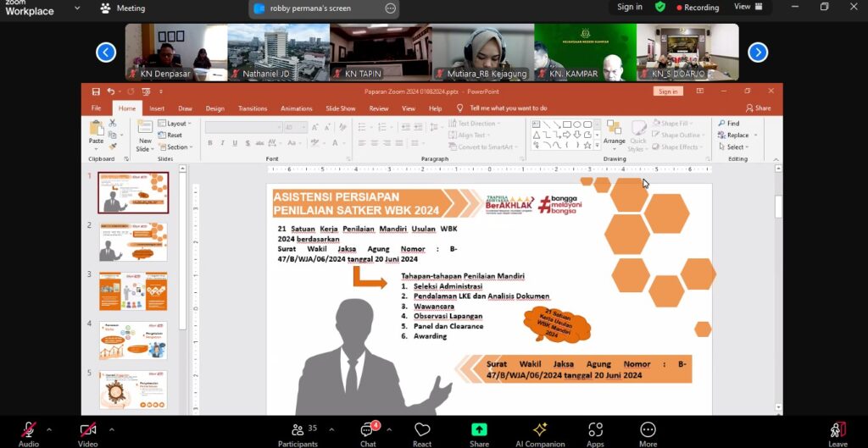Click the More options icon
The width and height of the screenshot is (868, 448).
(x=648, y=430)
